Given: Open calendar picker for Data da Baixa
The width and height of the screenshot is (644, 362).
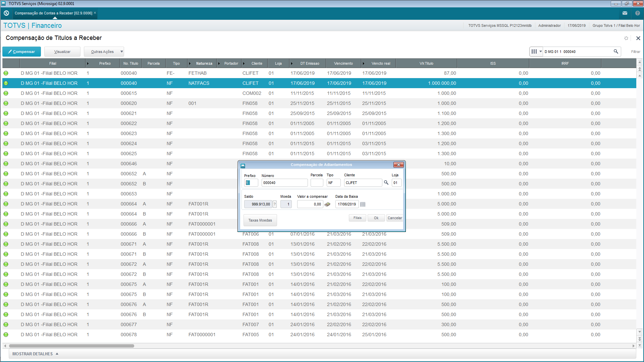Looking at the screenshot, I should click(363, 204).
